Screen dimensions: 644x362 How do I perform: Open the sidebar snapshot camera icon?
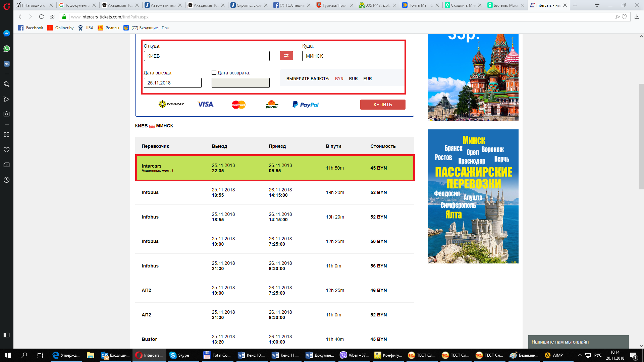[6, 114]
